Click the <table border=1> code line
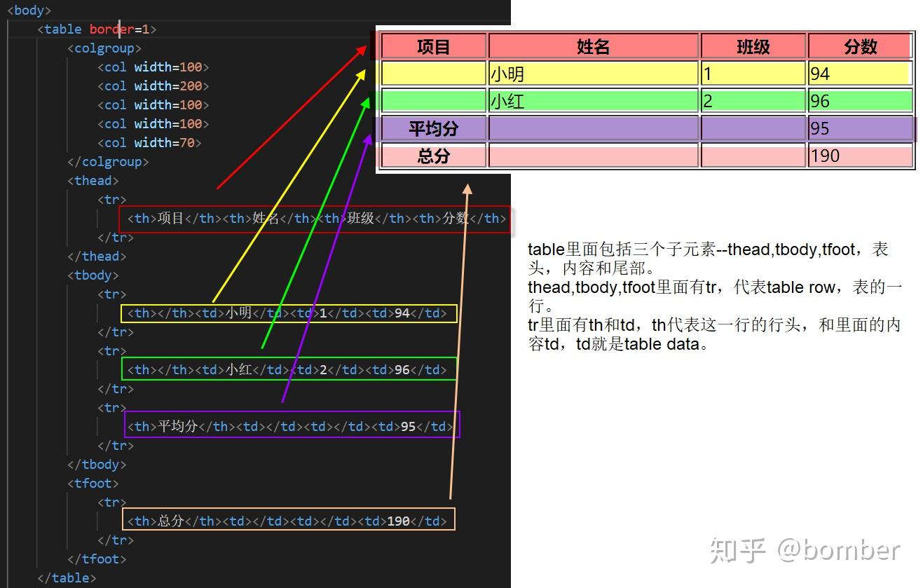This screenshot has width=923, height=588. (97, 29)
